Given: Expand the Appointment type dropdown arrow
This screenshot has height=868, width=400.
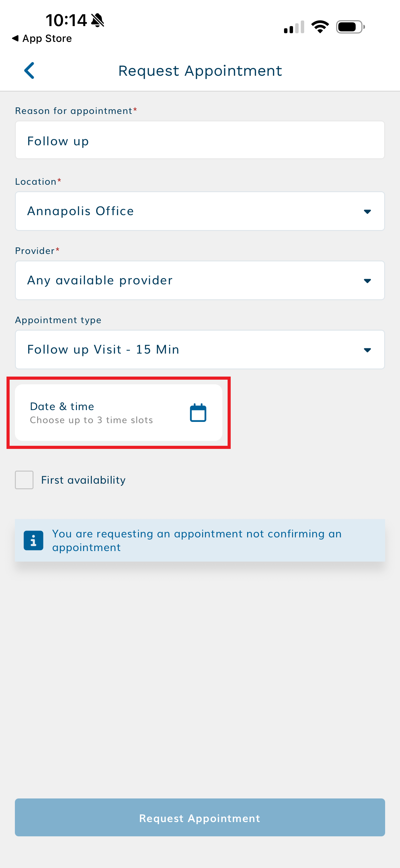Looking at the screenshot, I should click(367, 350).
